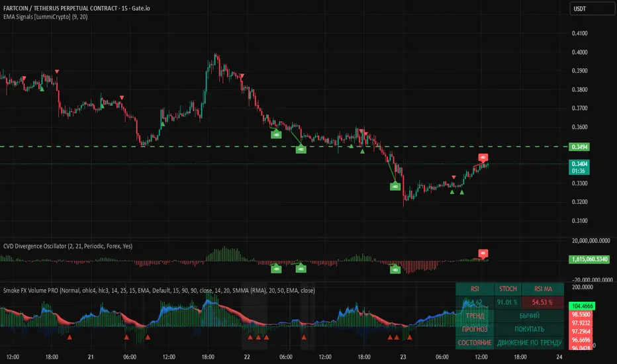The image size is (617, 364).
Task: Select the CVD Divergence Oscillator indicator legend
Action: [68, 246]
